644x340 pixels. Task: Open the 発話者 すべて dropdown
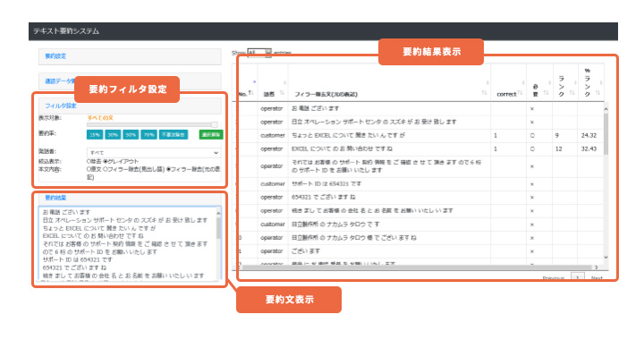click(154, 152)
